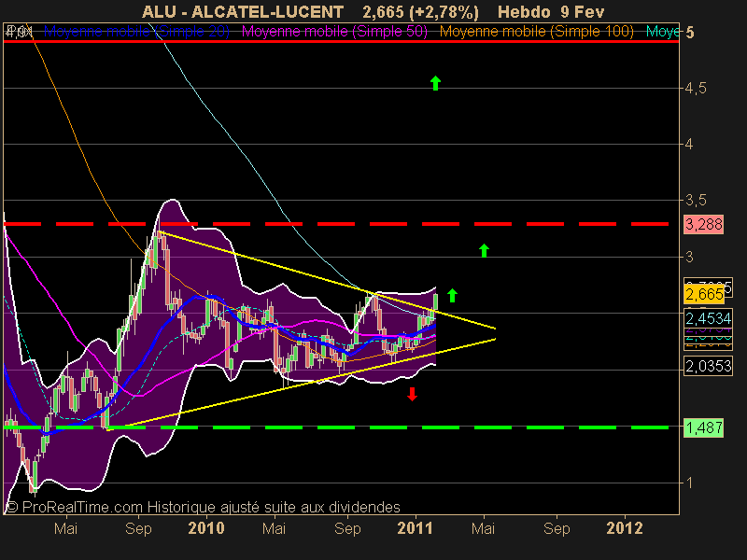Click the white 2,0353 lower band tag
The height and width of the screenshot is (560, 747).
coord(708,366)
